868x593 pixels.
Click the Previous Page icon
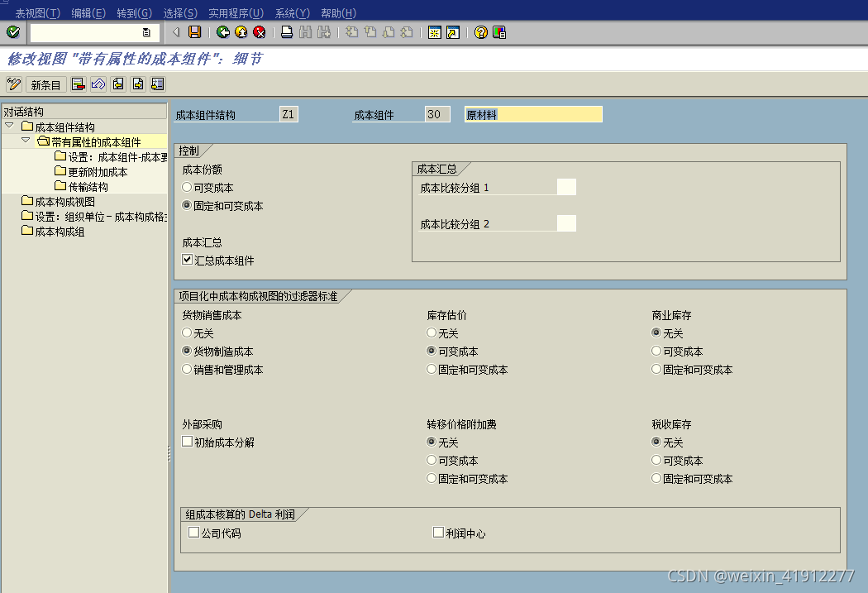click(x=370, y=32)
